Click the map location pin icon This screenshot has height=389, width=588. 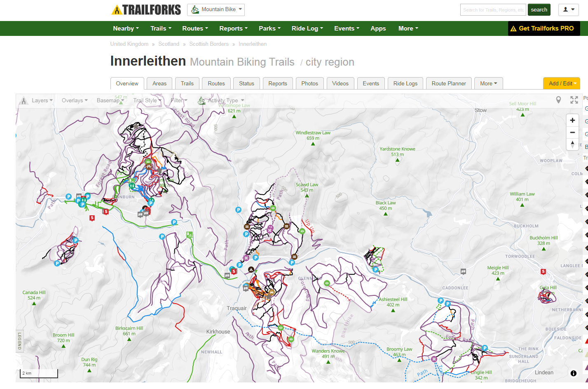click(x=558, y=100)
